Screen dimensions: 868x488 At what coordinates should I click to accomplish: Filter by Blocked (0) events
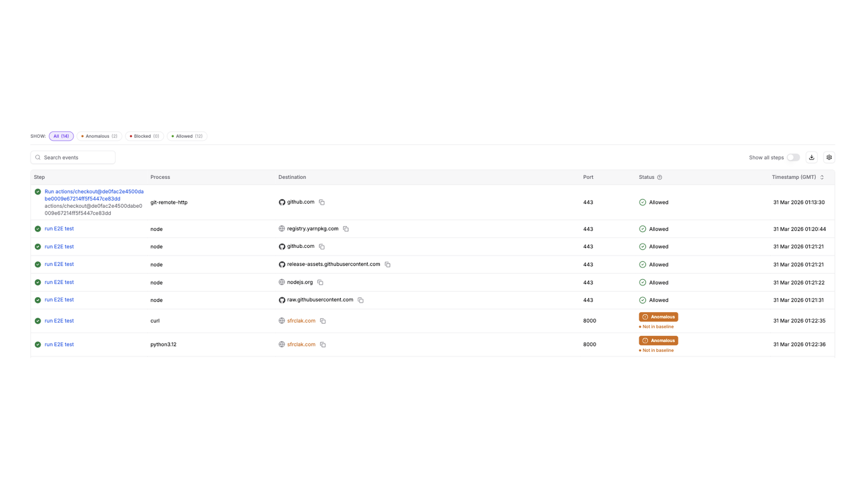144,136
